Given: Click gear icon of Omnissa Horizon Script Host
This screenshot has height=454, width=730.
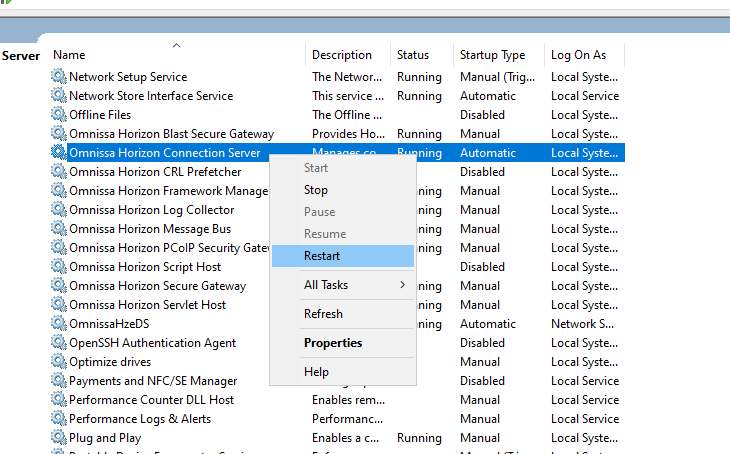Looking at the screenshot, I should tap(59, 266).
